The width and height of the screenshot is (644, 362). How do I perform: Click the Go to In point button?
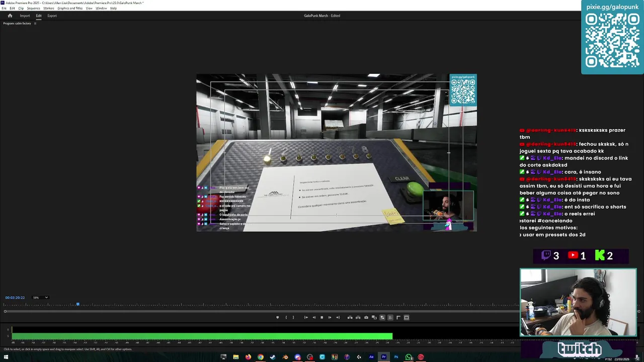pyautogui.click(x=306, y=317)
